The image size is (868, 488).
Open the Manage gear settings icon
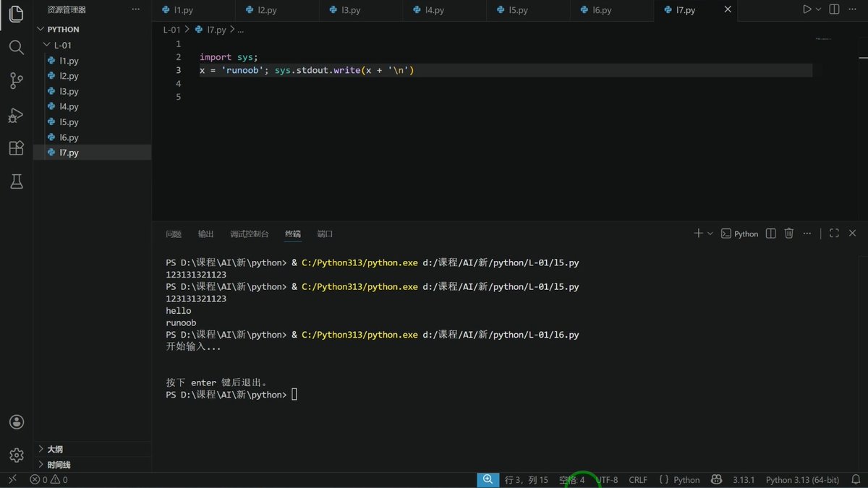coord(16,455)
